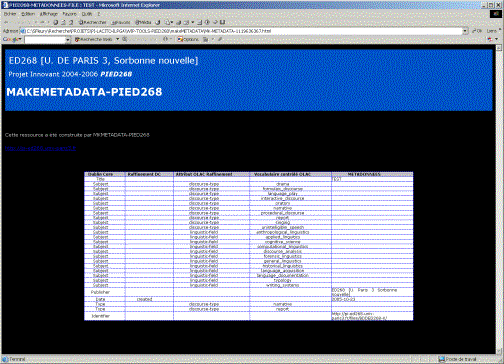Expand the Google search box dropdown
Image resolution: width=504 pixels, height=364 pixels.
coord(68,40)
